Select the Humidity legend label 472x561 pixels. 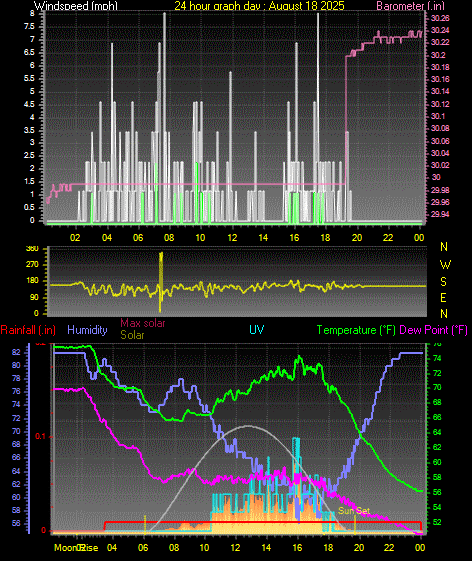(87, 330)
